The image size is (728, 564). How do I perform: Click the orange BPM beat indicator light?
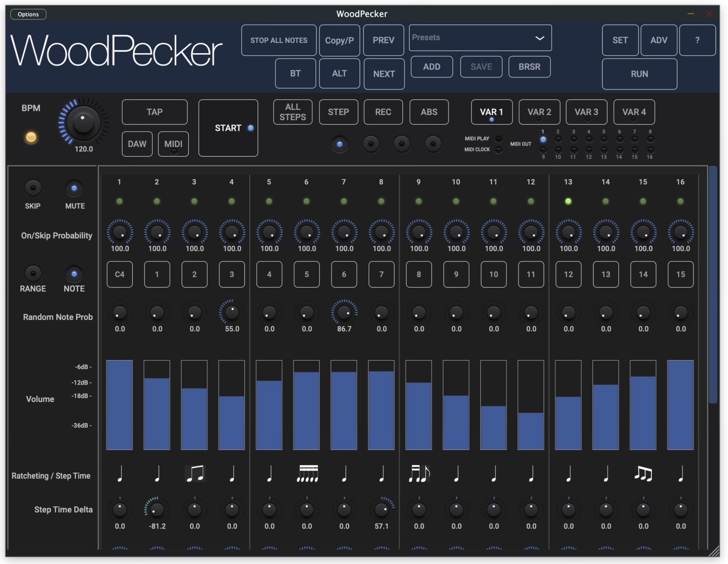coord(31,137)
